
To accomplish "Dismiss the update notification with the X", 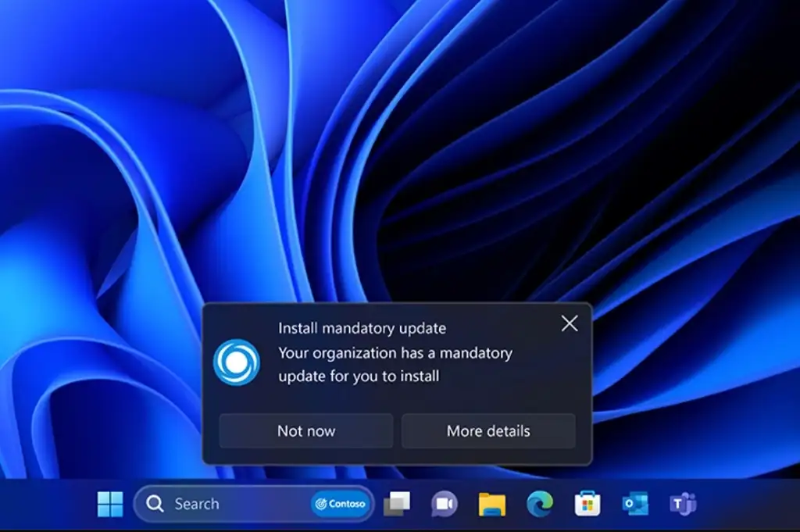I will tap(569, 323).
